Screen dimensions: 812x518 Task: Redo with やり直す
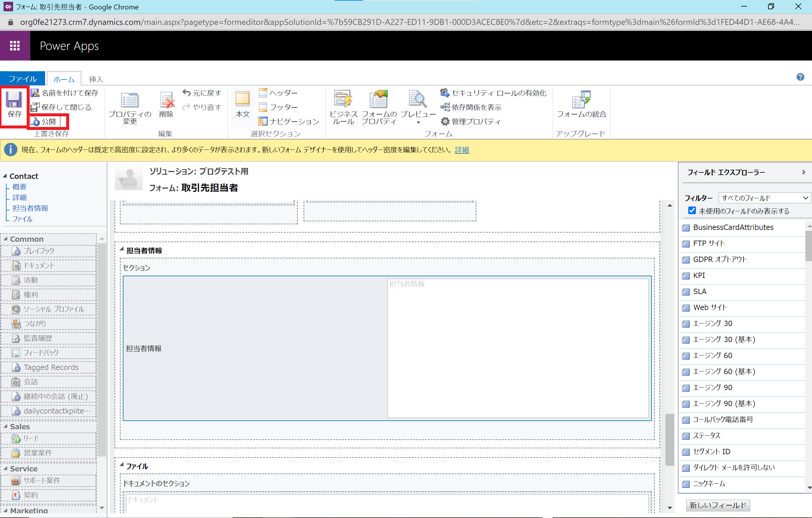(202, 107)
